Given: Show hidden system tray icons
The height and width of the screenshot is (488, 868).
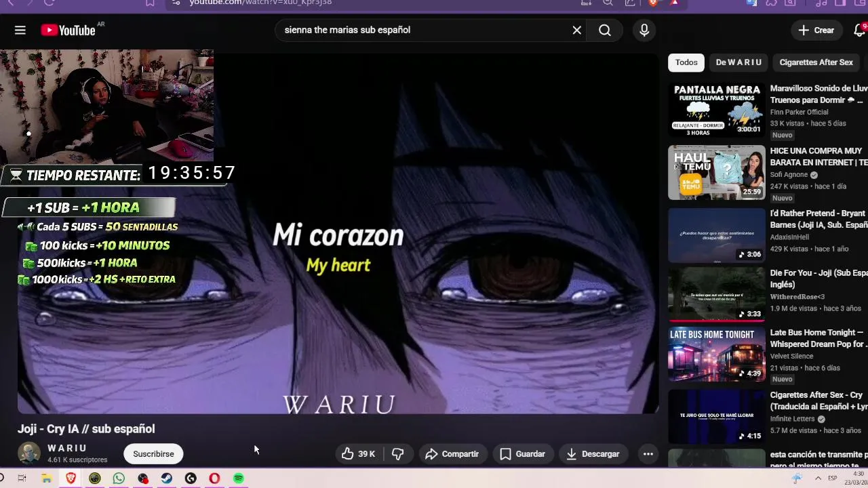Looking at the screenshot, I should point(818,479).
